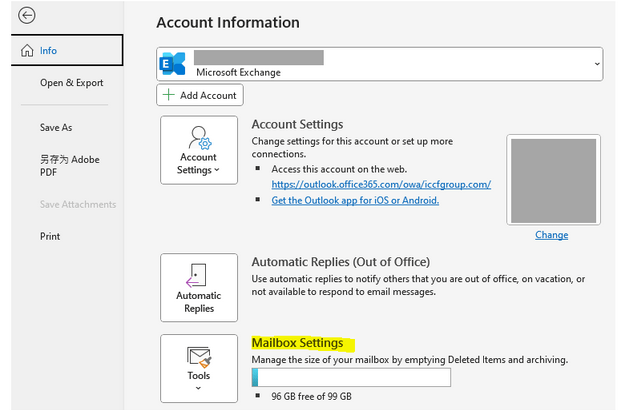Expand the Tools dropdown chevron

point(199,388)
